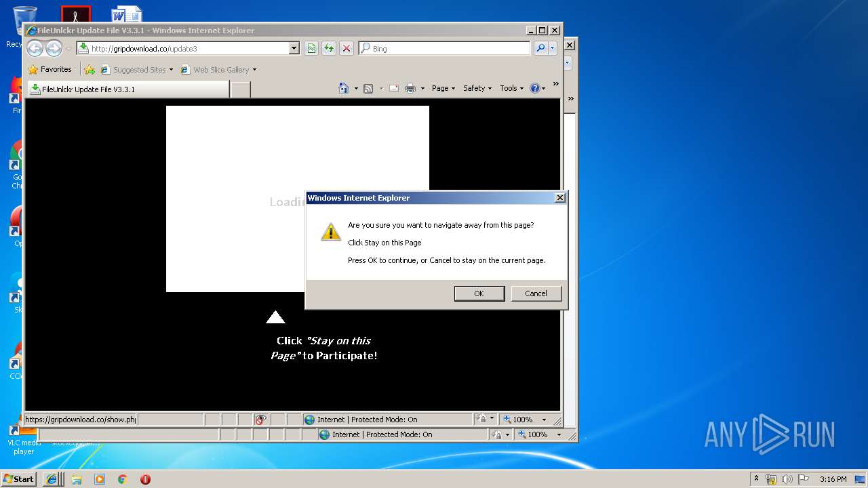The height and width of the screenshot is (488, 868).
Task: Stop loading with the red X icon
Action: pos(347,48)
